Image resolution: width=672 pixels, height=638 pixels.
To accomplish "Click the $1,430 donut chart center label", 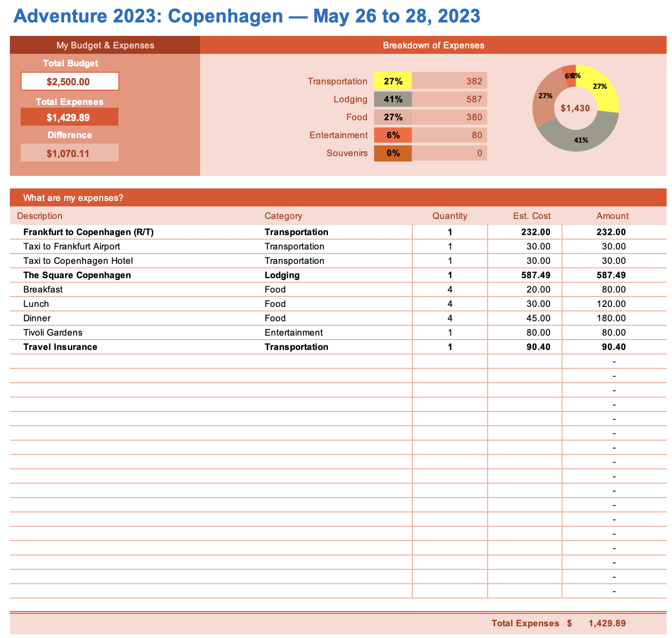I will click(x=575, y=108).
